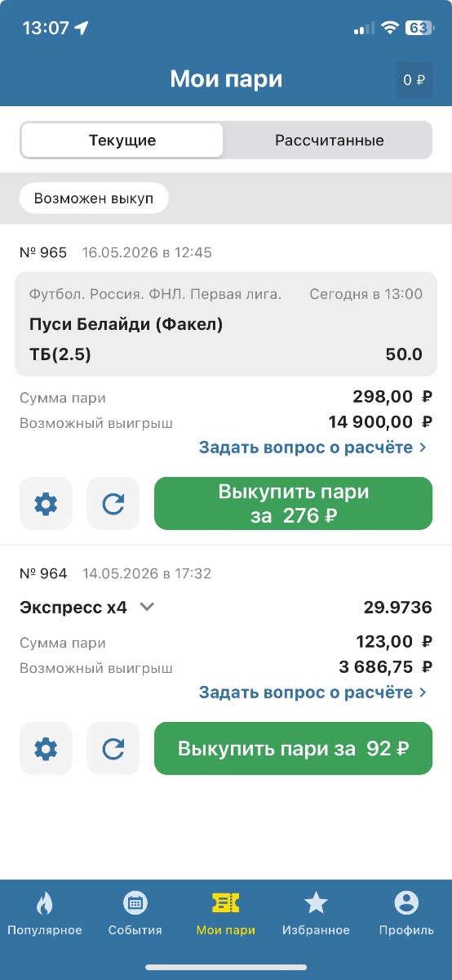Go to События calendar icon
This screenshot has height=980, width=452.
135,902
